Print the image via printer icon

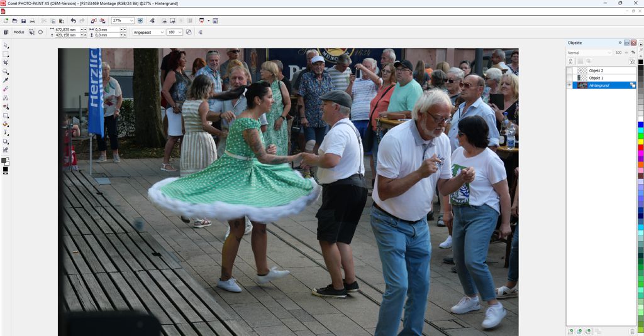[32, 21]
